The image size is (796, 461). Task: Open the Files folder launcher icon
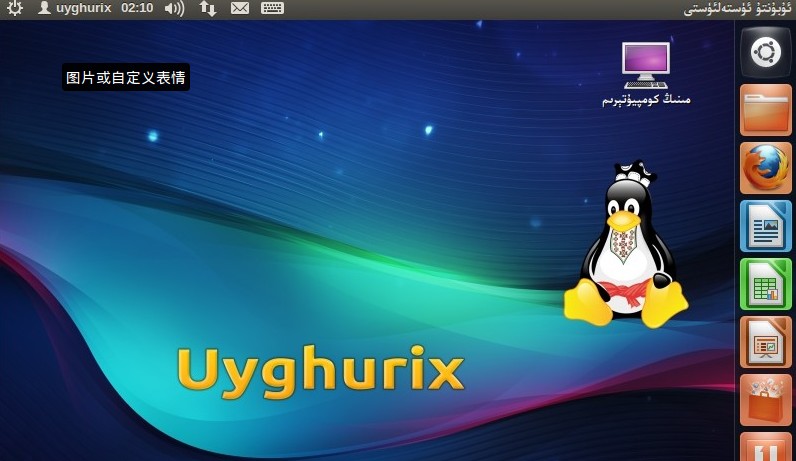766,110
